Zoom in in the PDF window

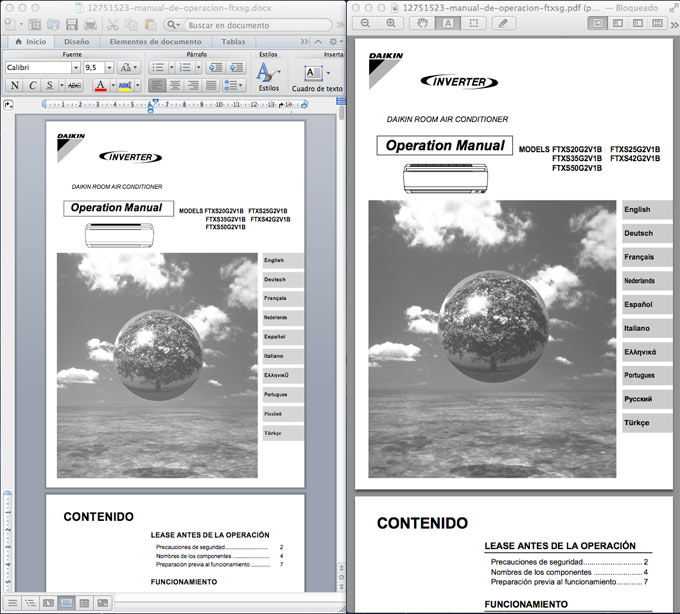(x=391, y=23)
